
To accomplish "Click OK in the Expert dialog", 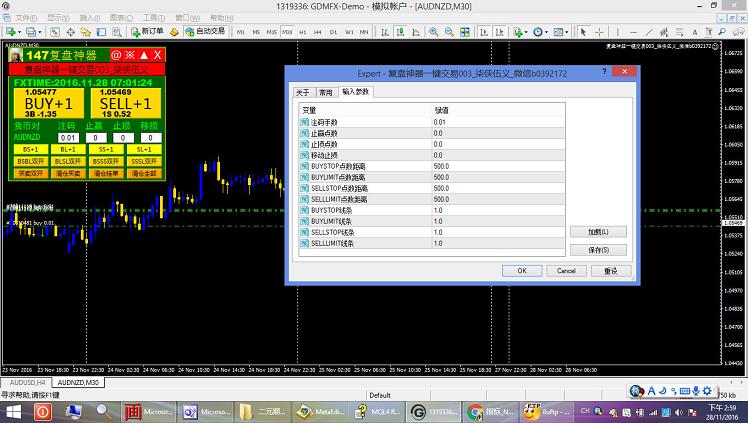I will coord(522,271).
